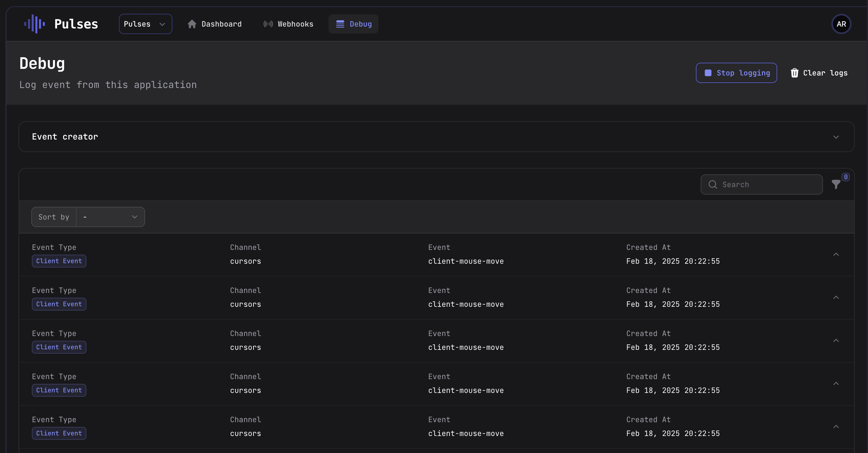The image size is (868, 453).
Task: Click the Pulses brand name text
Action: [x=76, y=24]
